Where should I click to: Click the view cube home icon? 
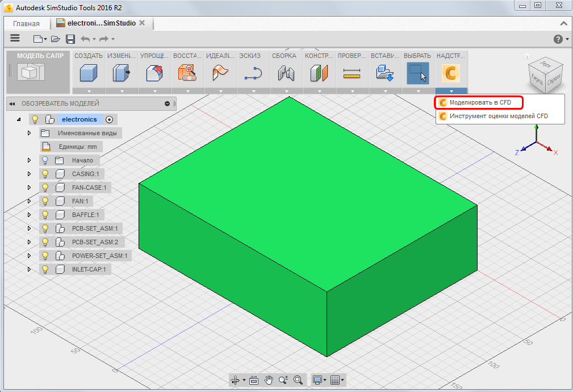pos(527,56)
